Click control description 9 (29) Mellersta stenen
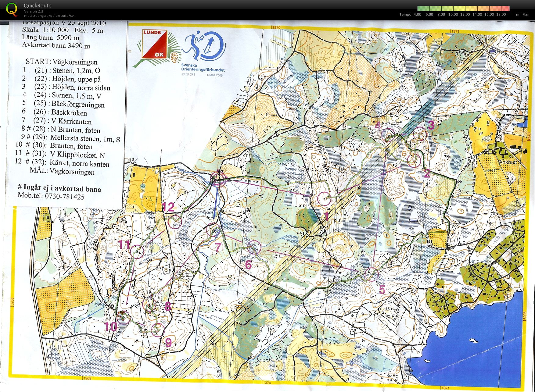535x392 pixels. coord(70,138)
